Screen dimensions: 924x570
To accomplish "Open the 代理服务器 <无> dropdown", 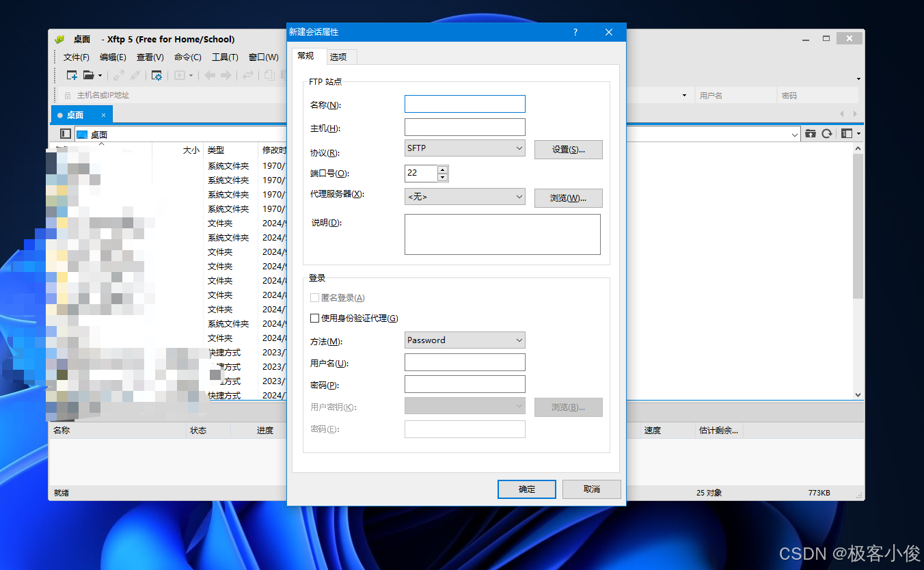I will tap(465, 197).
